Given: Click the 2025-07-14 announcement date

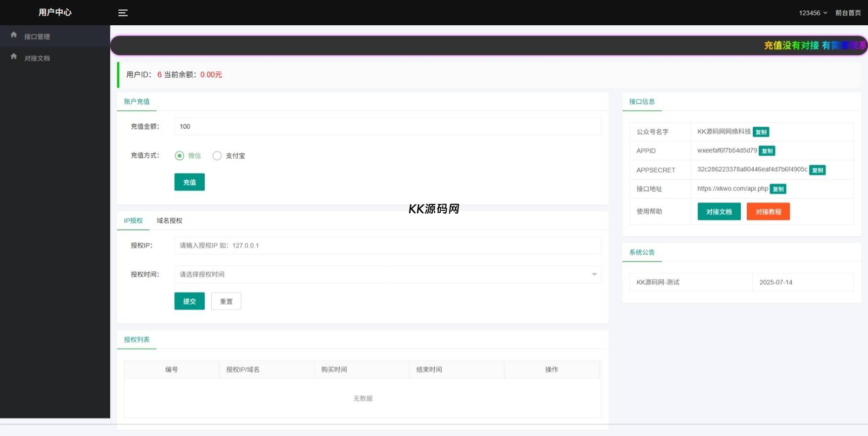Looking at the screenshot, I should coord(776,282).
